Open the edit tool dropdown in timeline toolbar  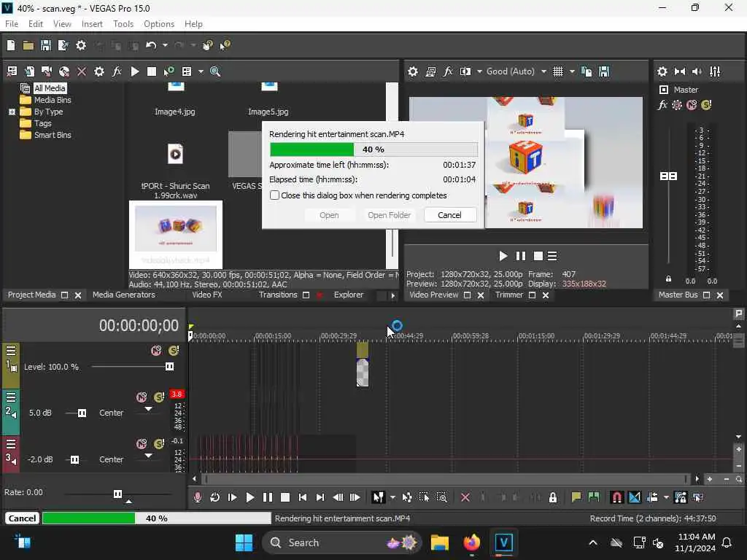(392, 497)
